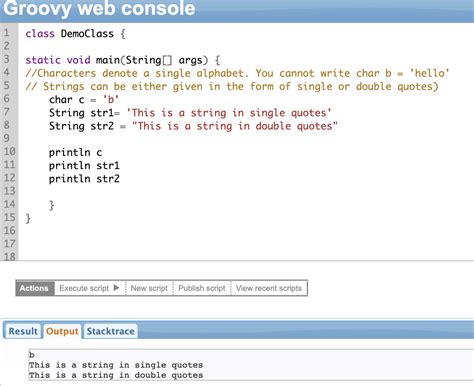Place cursor on 'class DemoClass {' line
Image resolution: width=474 pixels, height=386 pixels.
coord(76,34)
